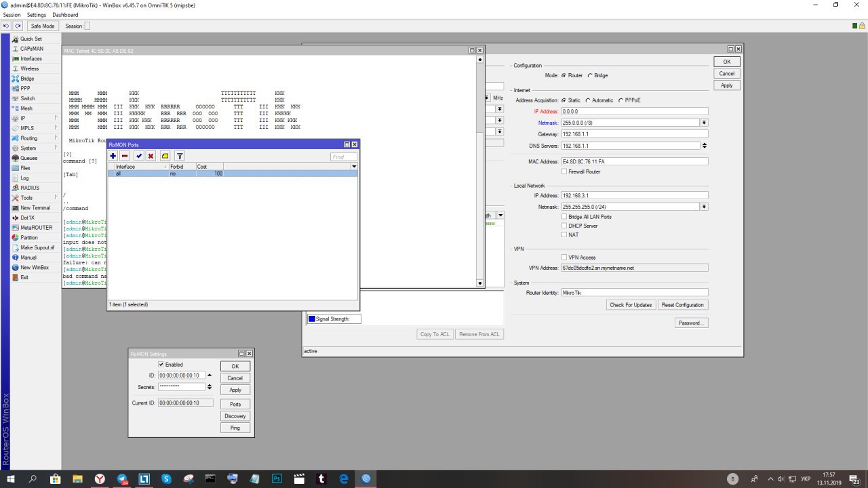Viewport: 868px width, 488px height.
Task: Open Telegram from the taskbar
Action: [x=122, y=479]
